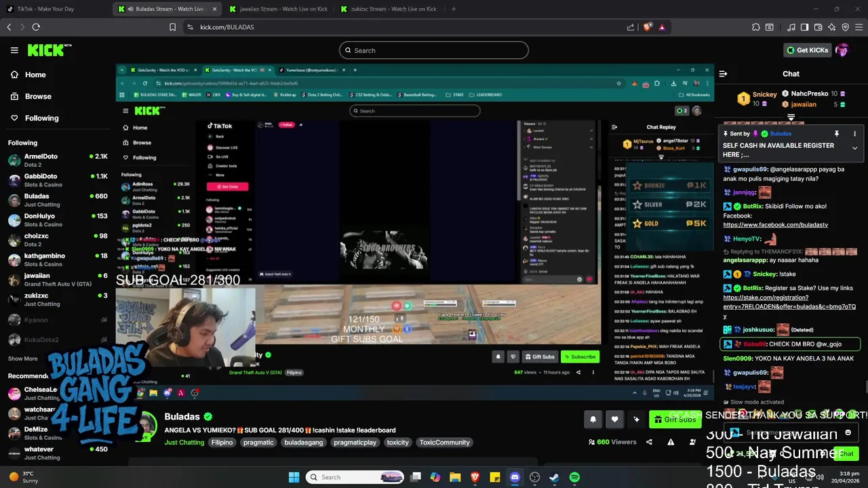Open the buladastv Facebook link in chat

point(775,225)
